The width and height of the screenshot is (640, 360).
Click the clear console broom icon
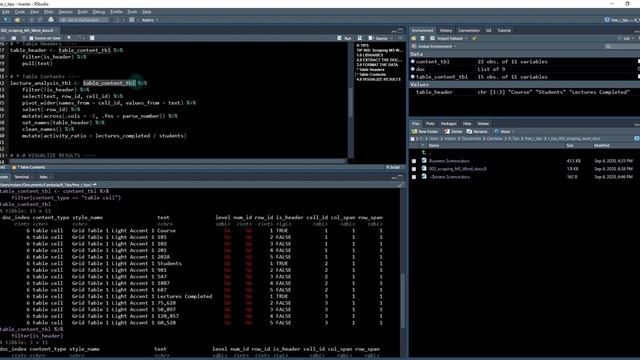pos(401,185)
